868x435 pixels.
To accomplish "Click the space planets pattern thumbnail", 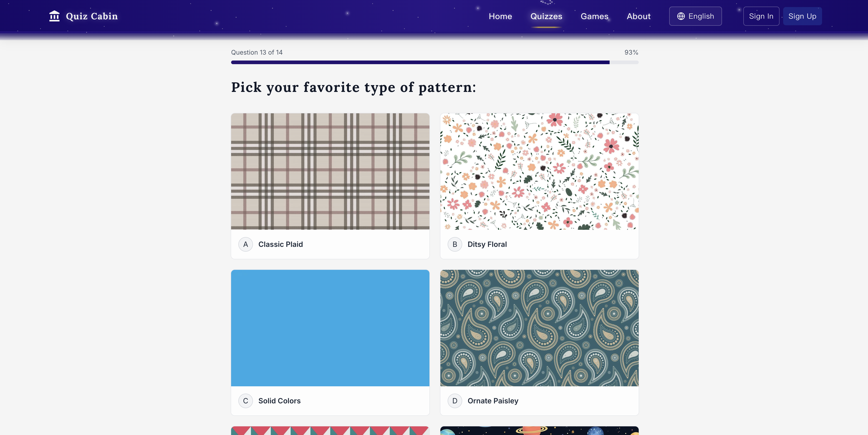I will tap(539, 431).
